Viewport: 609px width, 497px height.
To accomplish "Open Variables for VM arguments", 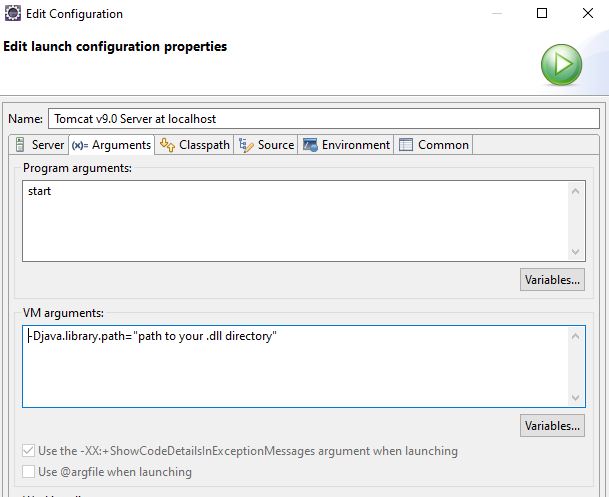I will [552, 426].
